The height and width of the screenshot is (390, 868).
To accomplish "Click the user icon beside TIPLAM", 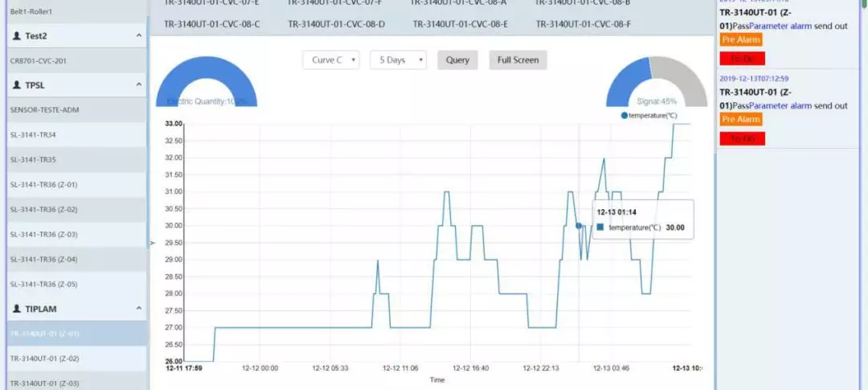I will point(17,309).
